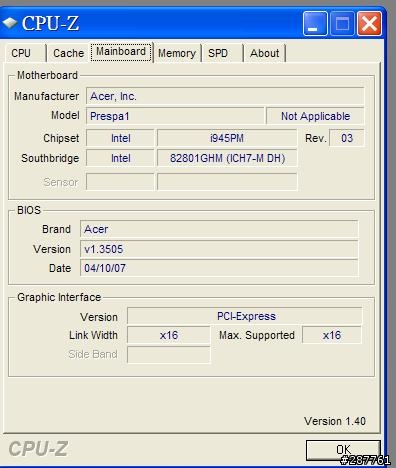Open the Cache tab
396x468 pixels.
tap(68, 53)
